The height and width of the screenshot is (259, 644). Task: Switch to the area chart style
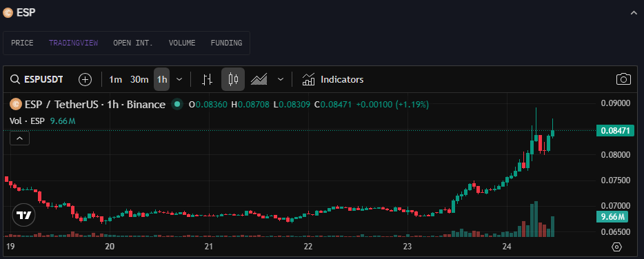click(x=259, y=79)
